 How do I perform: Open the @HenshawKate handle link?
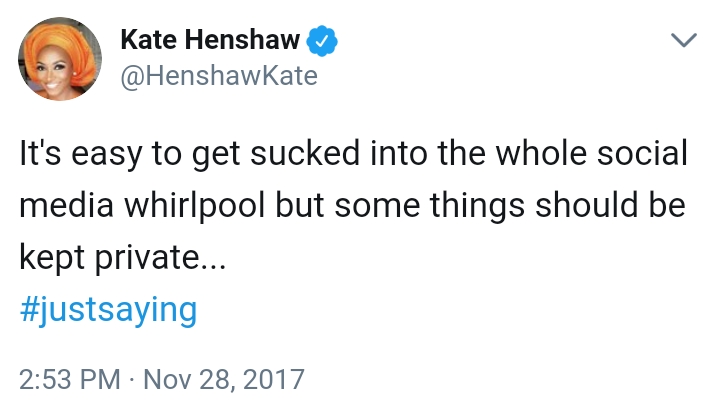click(x=218, y=75)
